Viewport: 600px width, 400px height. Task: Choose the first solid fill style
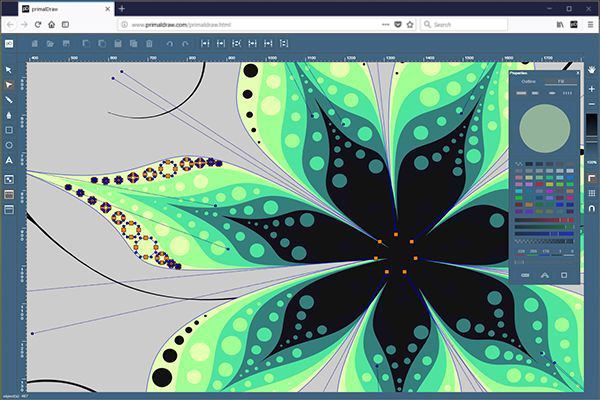click(x=521, y=93)
